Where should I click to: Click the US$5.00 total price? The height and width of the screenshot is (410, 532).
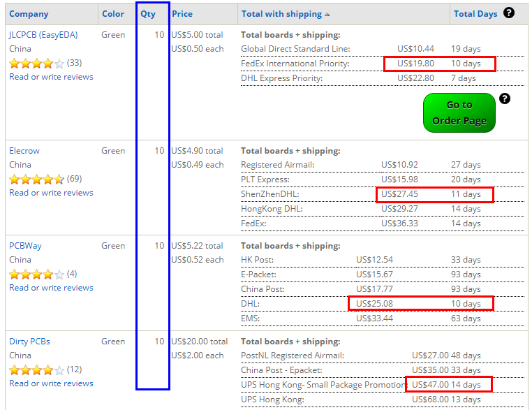tap(197, 35)
